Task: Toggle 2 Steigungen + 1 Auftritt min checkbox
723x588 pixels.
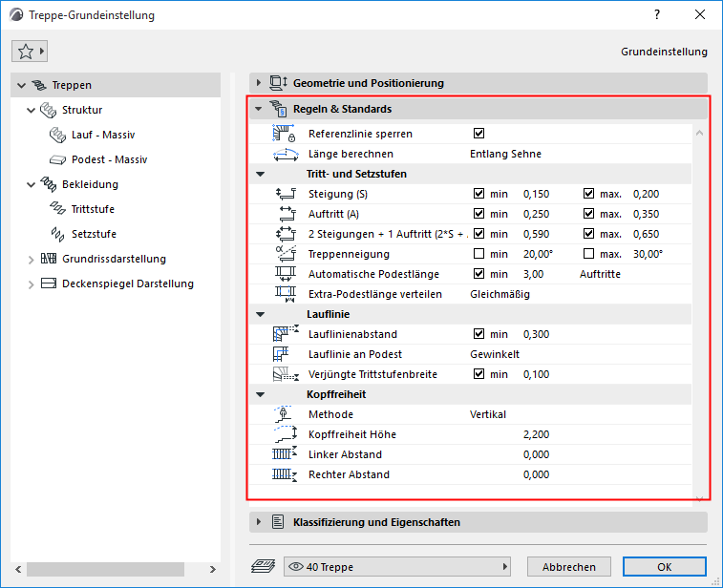Action: pos(479,234)
